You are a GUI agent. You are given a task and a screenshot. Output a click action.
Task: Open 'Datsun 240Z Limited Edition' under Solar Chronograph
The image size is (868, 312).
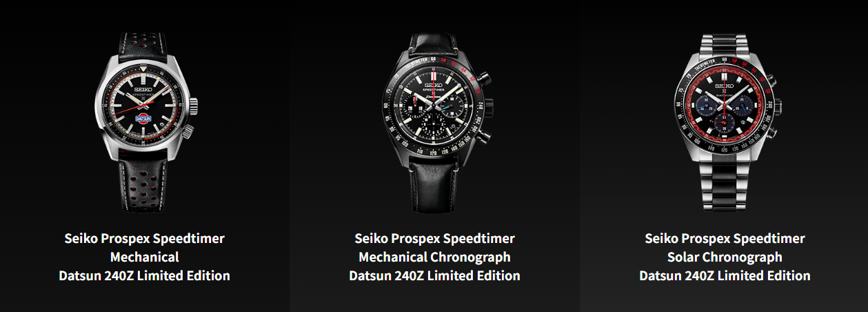[725, 275]
